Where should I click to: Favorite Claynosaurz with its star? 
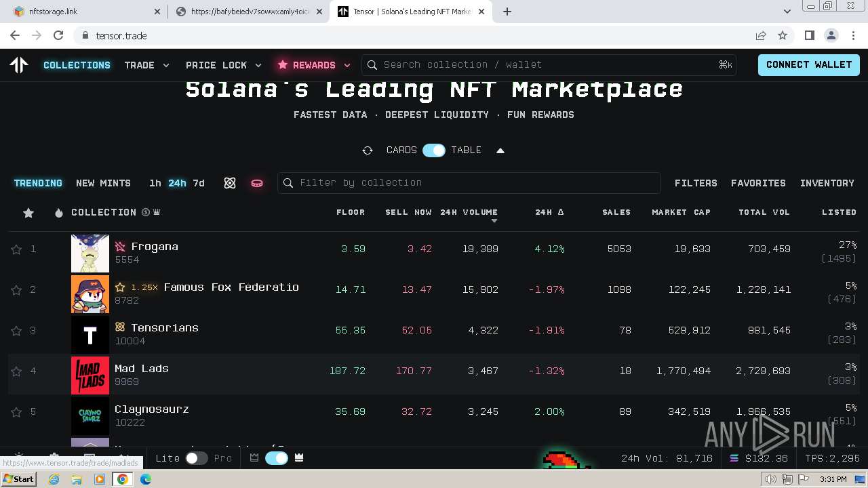[x=16, y=412]
